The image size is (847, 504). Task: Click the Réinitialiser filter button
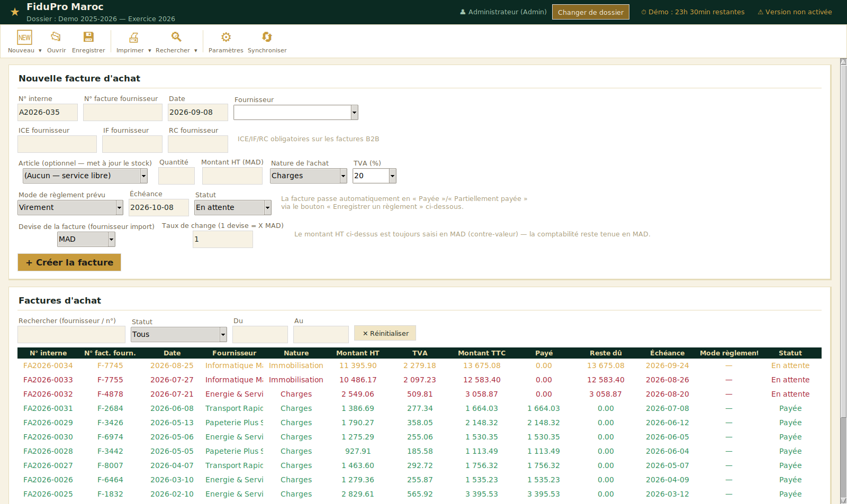pos(385,333)
